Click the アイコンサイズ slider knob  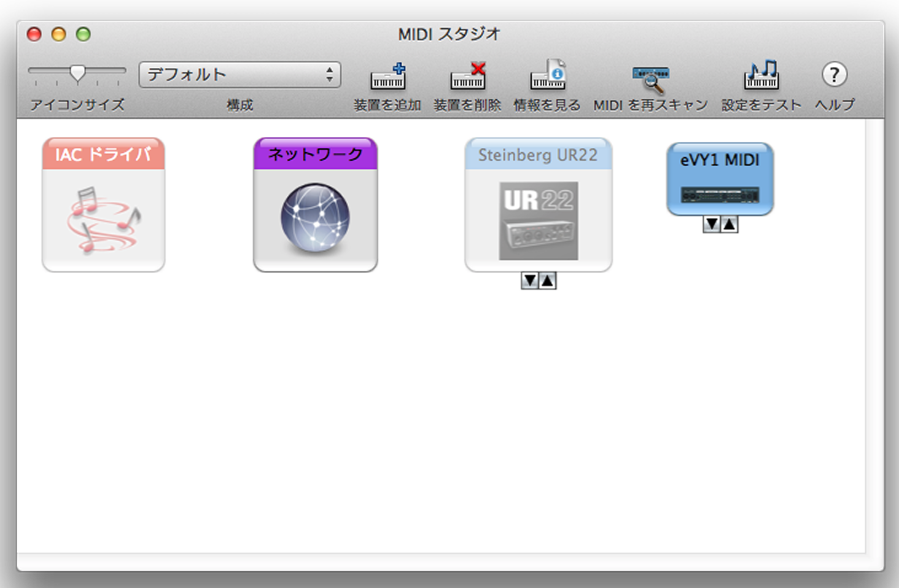click(77, 74)
